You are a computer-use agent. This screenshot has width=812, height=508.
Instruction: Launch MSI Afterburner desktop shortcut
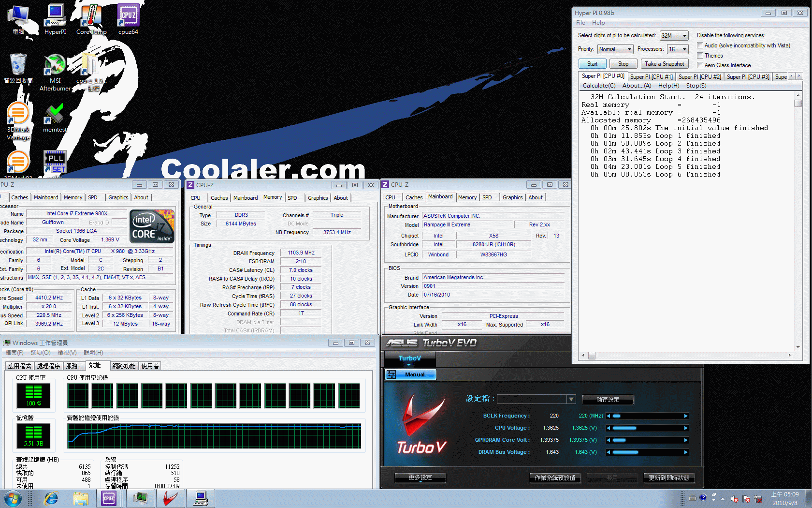(55, 73)
